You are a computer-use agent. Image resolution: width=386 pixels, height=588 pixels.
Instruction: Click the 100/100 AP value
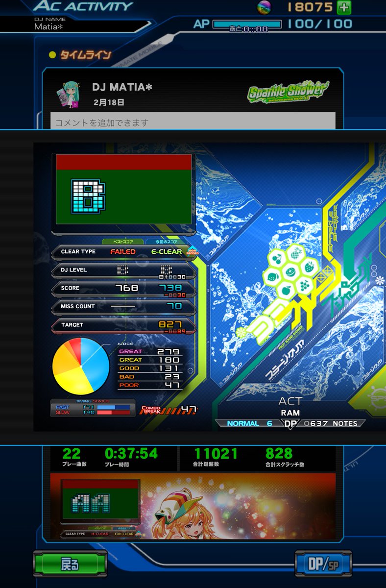pyautogui.click(x=320, y=24)
